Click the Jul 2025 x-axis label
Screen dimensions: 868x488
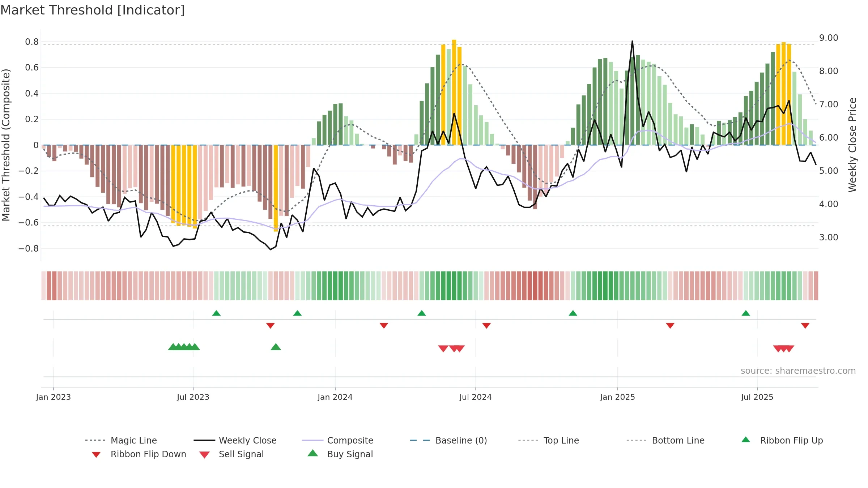point(757,397)
